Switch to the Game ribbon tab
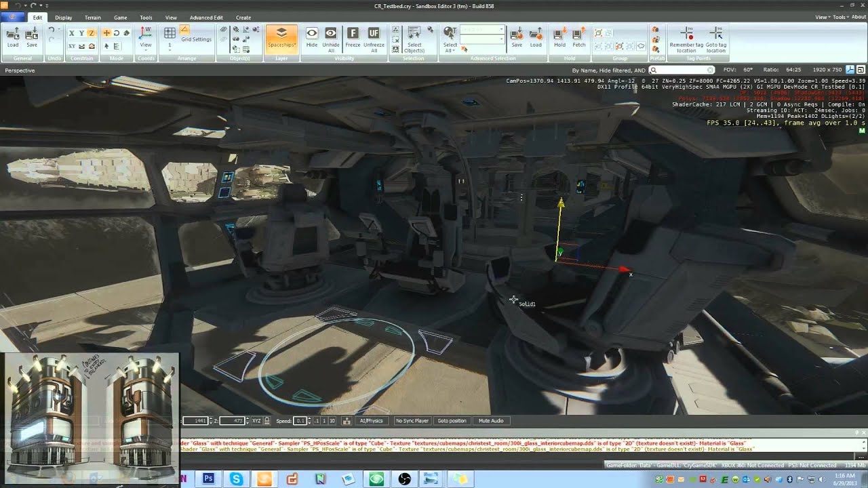Image resolution: width=868 pixels, height=488 pixels. pos(120,18)
